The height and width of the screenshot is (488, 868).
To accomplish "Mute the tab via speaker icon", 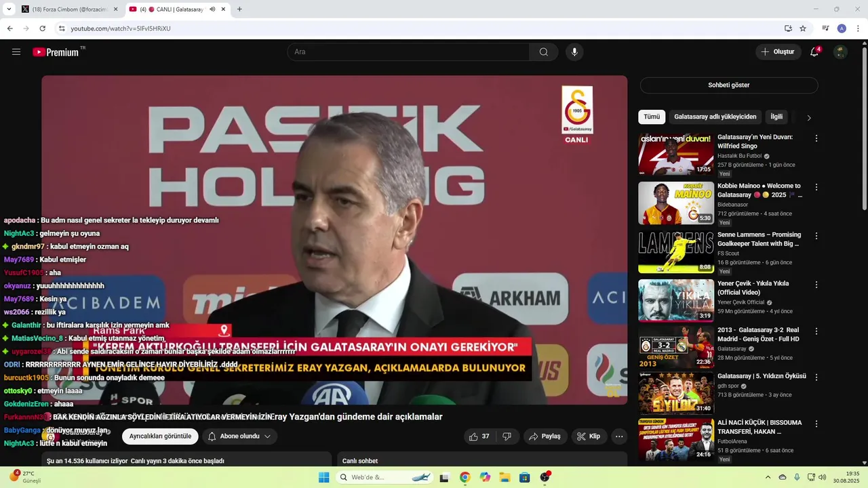I will pyautogui.click(x=212, y=9).
